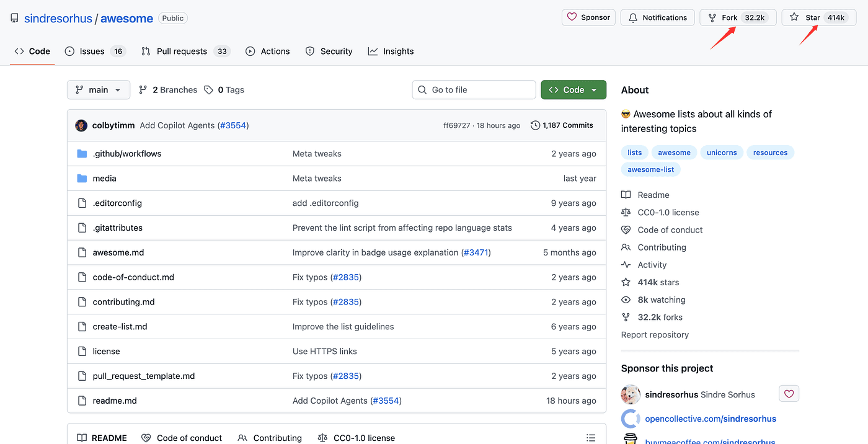
Task: View the 2 Branches list
Action: (x=168, y=90)
